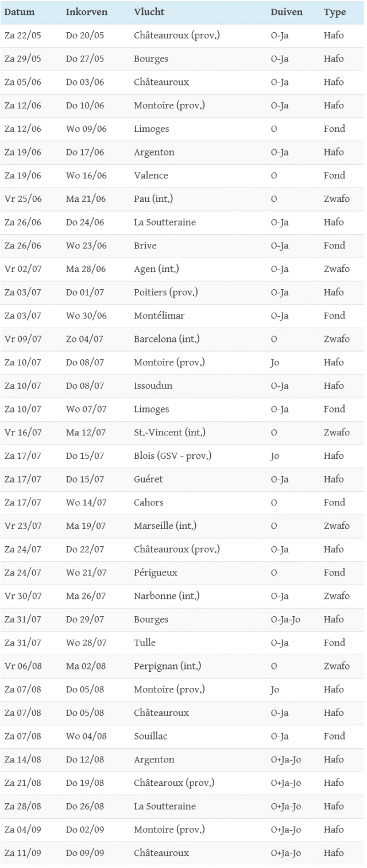Select the Poitiers (prov.) flight cell
This screenshot has width=367, height=868.
point(165,293)
